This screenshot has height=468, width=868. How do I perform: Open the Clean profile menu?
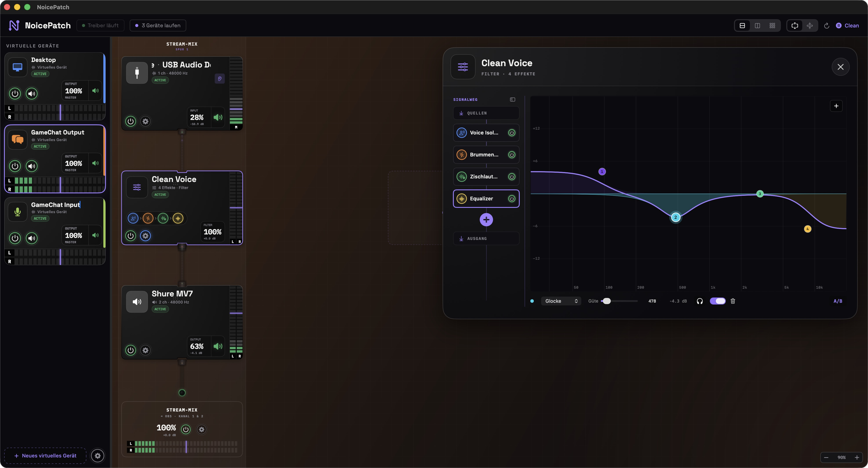click(848, 25)
